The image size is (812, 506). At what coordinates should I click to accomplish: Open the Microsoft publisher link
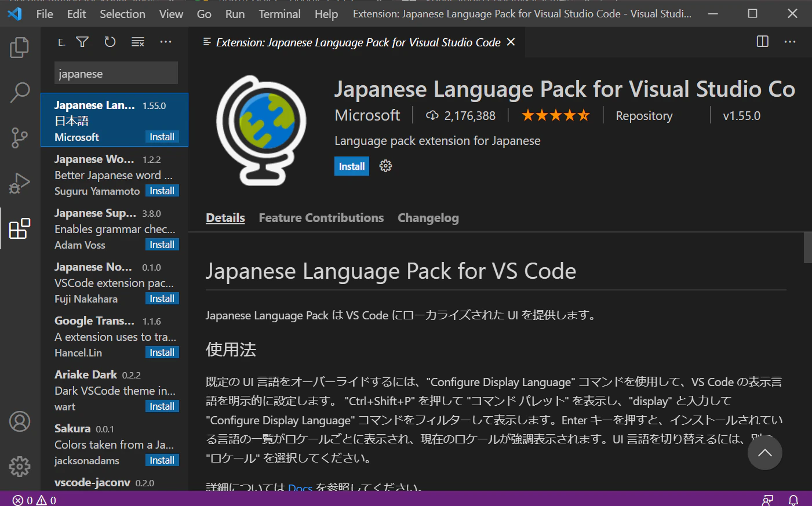(367, 115)
